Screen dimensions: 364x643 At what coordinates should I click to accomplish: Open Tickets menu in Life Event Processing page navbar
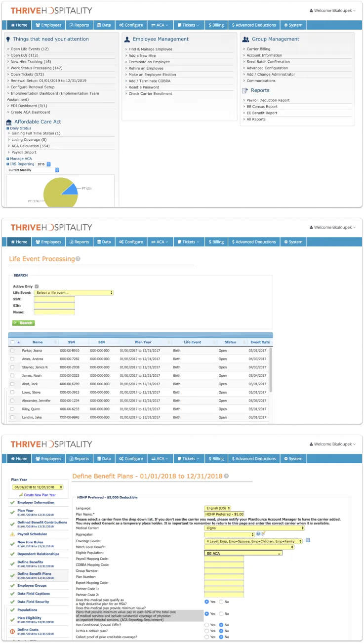click(189, 242)
